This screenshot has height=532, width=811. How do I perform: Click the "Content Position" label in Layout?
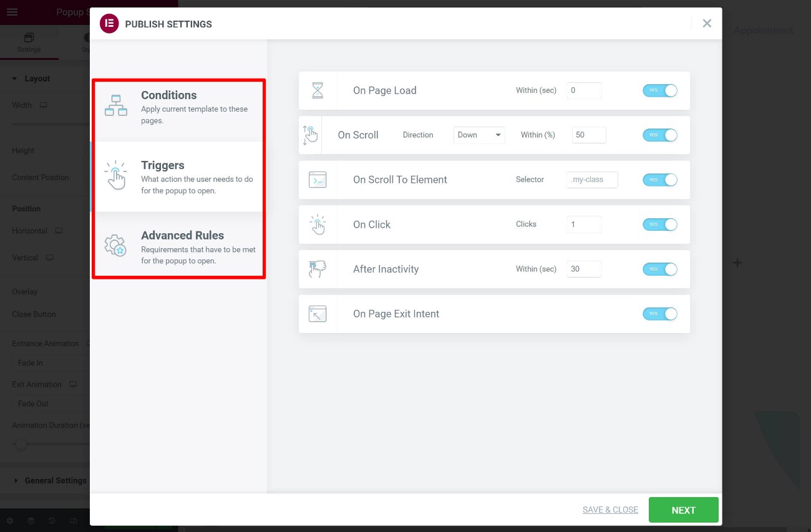(41, 178)
